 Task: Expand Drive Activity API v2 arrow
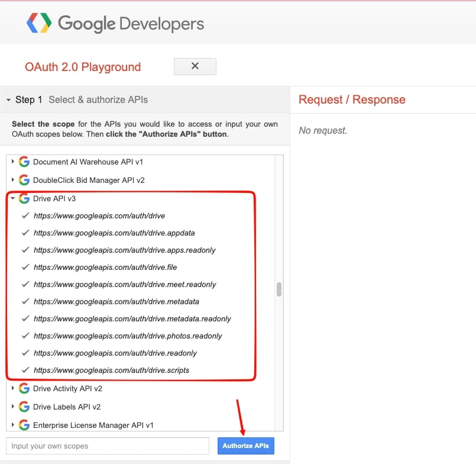(x=13, y=388)
